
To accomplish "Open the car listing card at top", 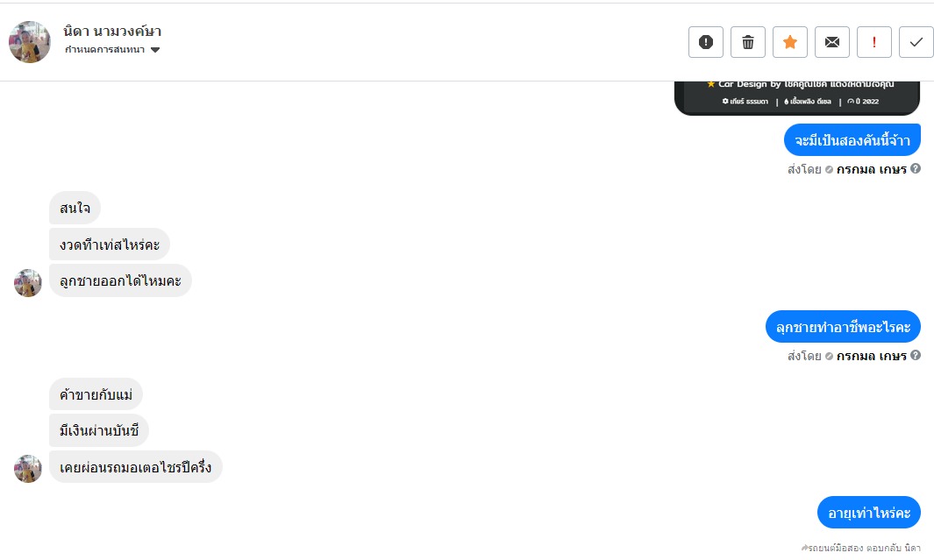I will [796, 96].
